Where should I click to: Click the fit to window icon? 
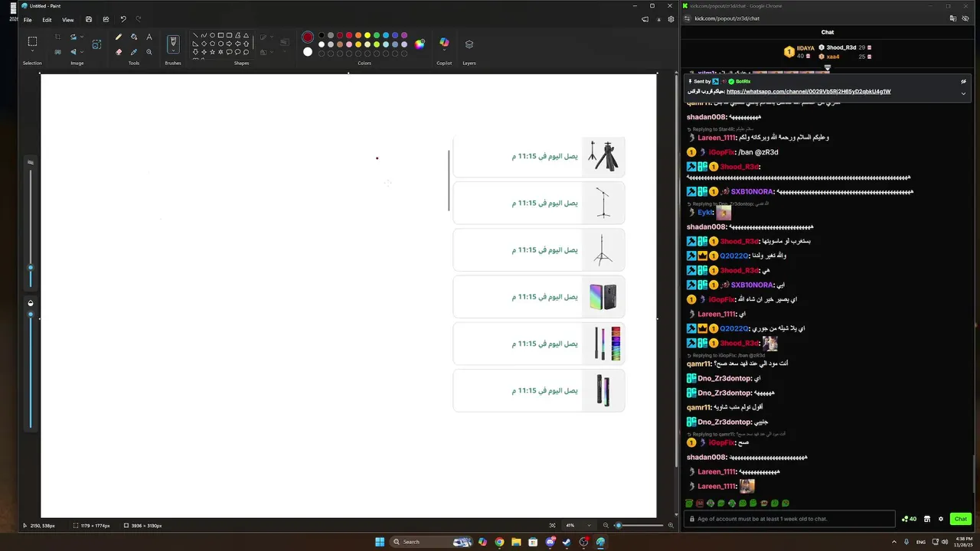(553, 526)
